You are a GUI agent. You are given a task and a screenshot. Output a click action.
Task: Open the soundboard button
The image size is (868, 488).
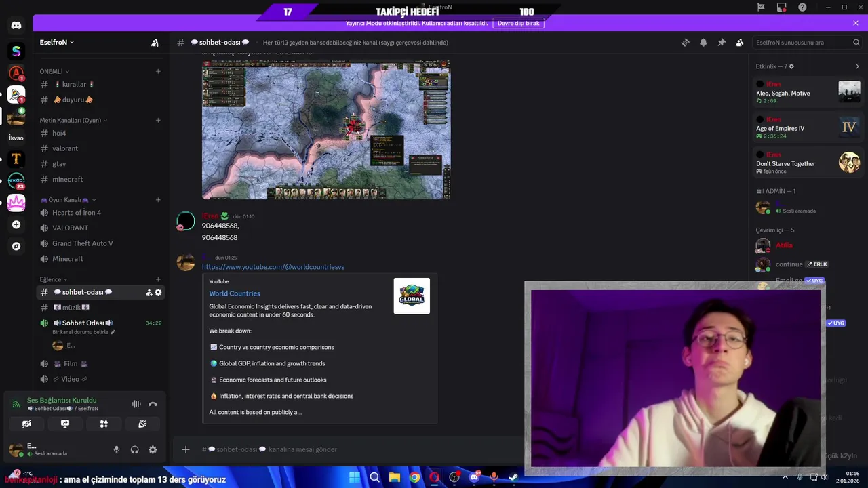[x=142, y=424]
